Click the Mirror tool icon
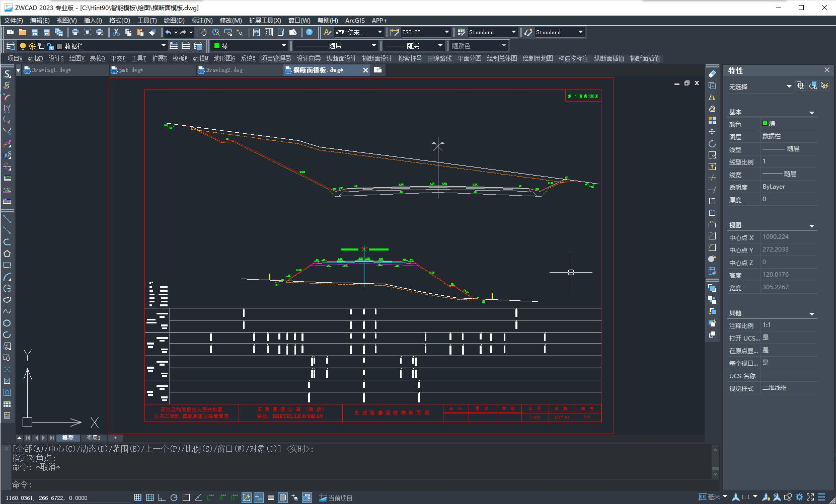The height and width of the screenshot is (504, 836). coord(712,97)
